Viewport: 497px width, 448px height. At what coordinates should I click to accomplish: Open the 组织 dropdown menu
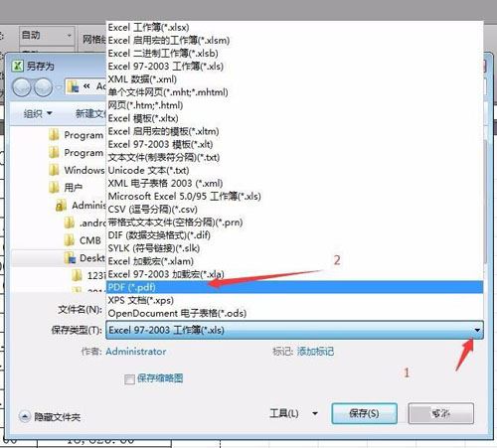tap(38, 113)
